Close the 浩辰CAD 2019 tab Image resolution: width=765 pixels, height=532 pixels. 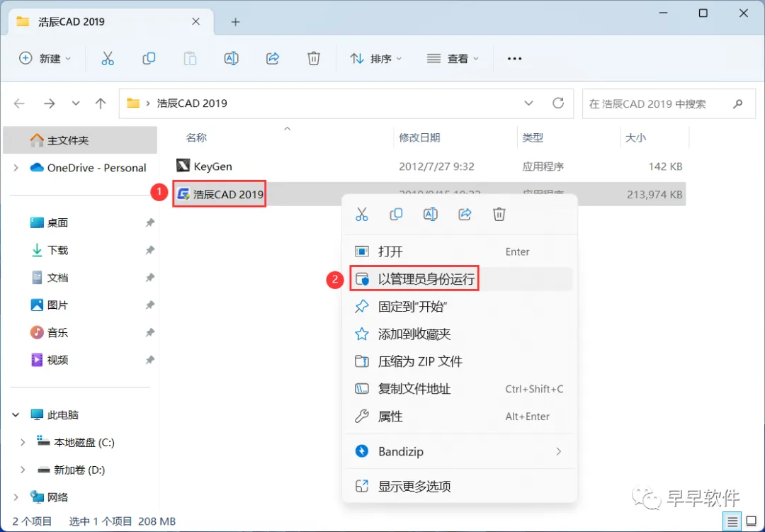(195, 21)
